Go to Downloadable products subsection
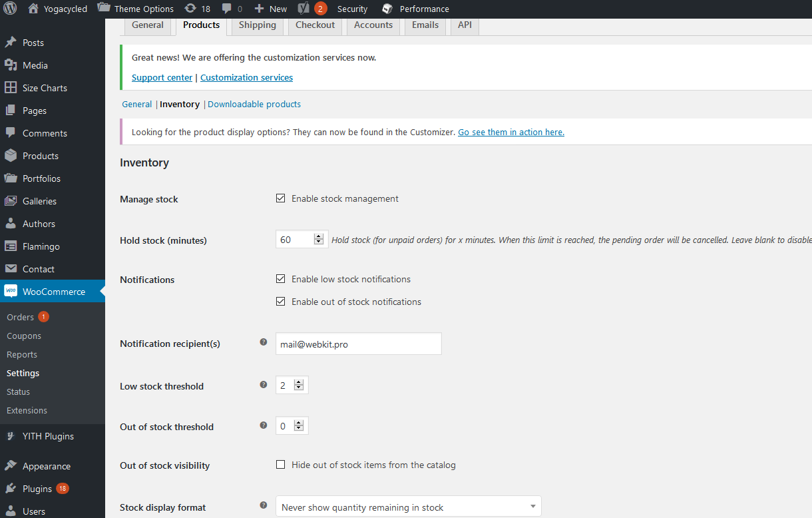Viewport: 812px width, 518px height. click(254, 105)
